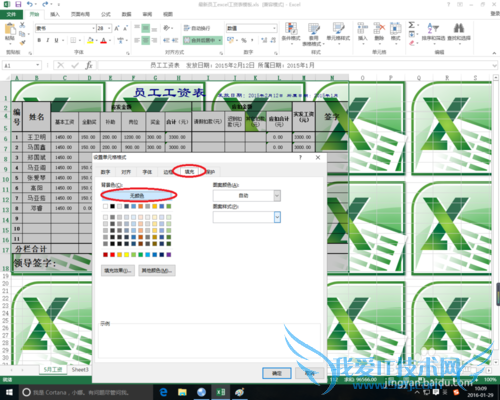Open the File tab
This screenshot has width=500, height=400.
pyautogui.click(x=11, y=14)
